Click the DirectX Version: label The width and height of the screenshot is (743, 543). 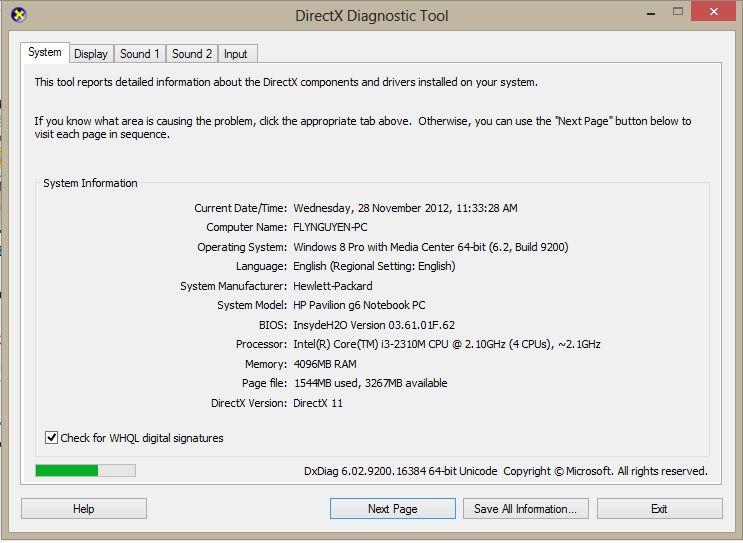coord(249,403)
